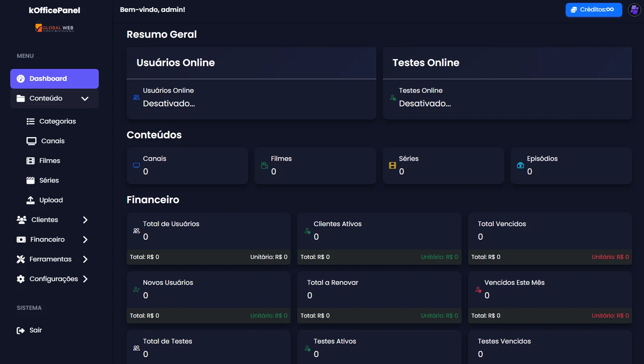This screenshot has height=364, width=644.
Task: Expand the Ferramentas menu arrow
Action: coord(85,259)
